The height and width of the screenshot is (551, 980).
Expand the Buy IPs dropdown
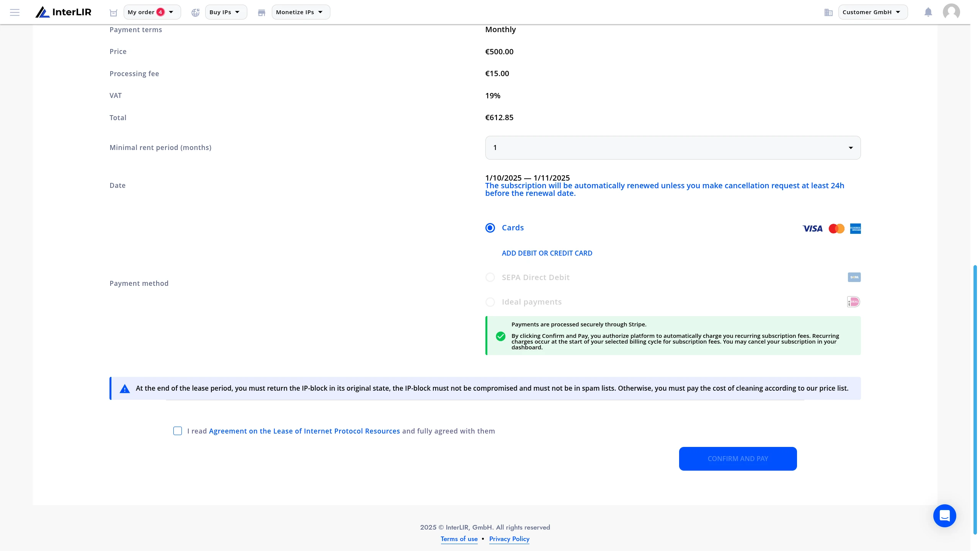[226, 12]
